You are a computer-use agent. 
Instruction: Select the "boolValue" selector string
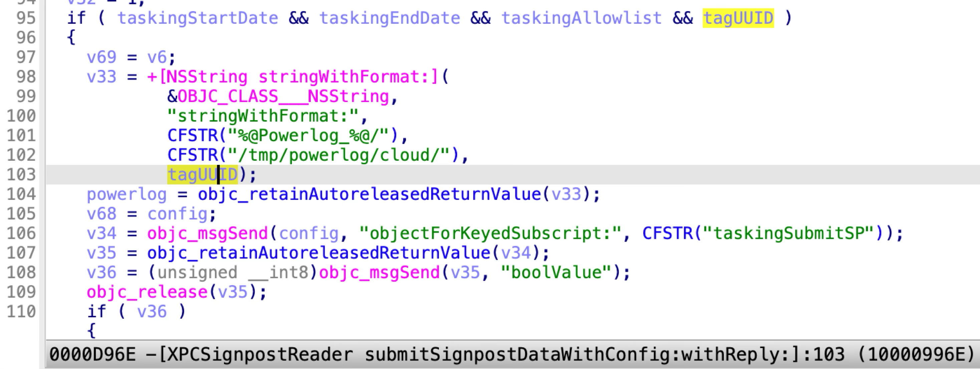click(x=556, y=273)
